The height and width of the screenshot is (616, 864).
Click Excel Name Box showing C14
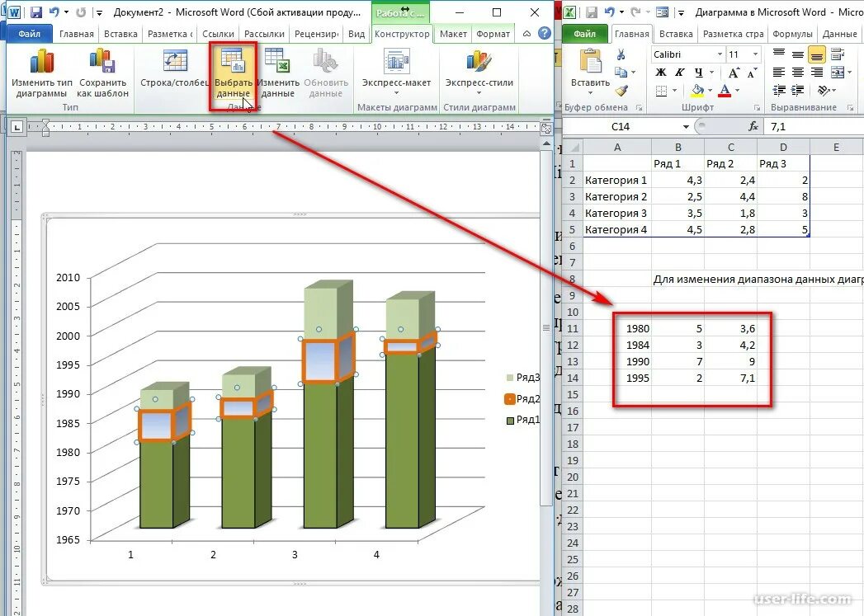tap(621, 127)
